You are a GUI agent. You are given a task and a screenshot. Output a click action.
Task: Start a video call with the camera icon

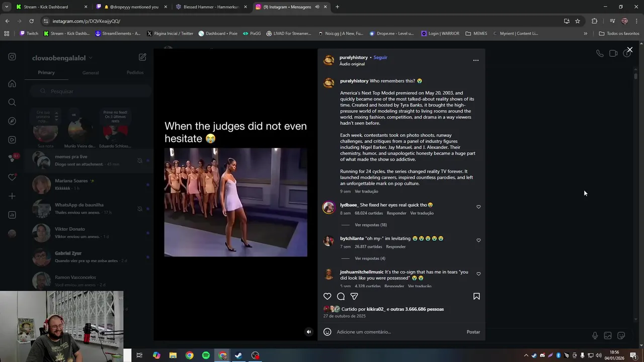click(613, 53)
